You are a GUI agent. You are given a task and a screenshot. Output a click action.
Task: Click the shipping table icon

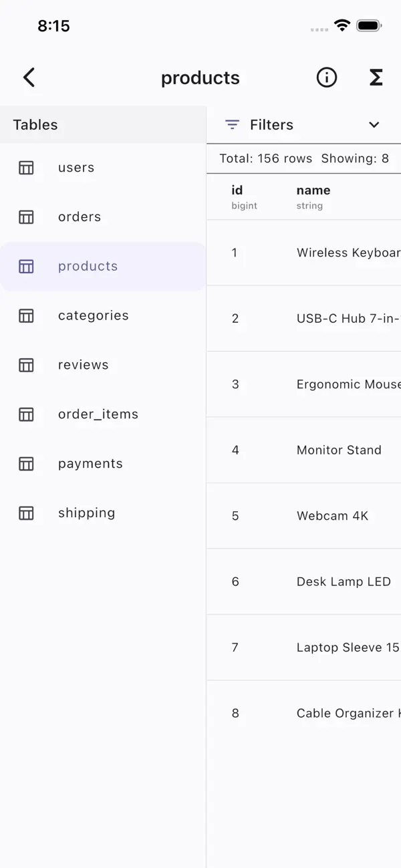click(26, 513)
